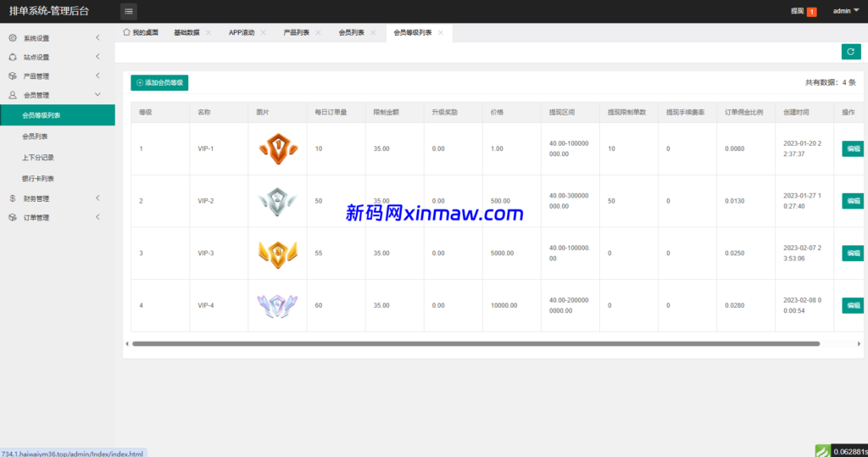
Task: Close the 基础数据 tab
Action: (209, 33)
